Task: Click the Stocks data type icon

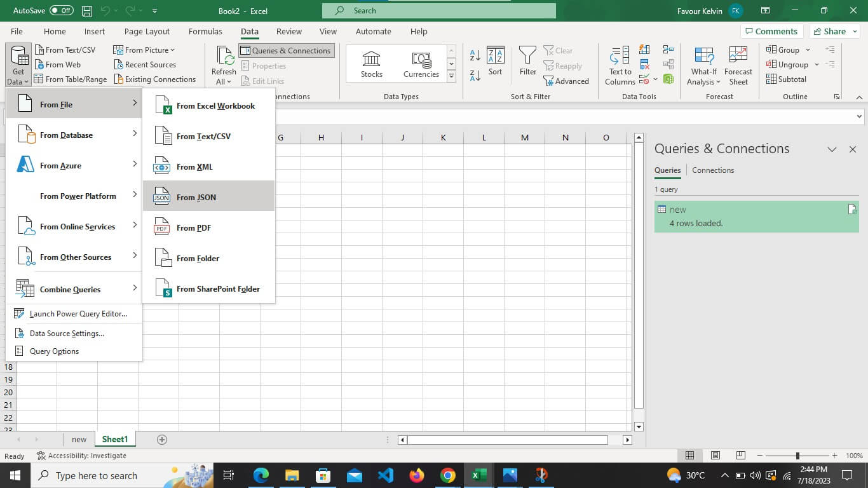Action: pyautogui.click(x=371, y=64)
